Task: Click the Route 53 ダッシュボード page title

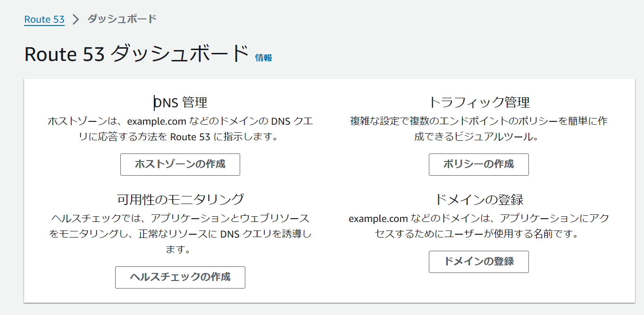Action: [136, 54]
